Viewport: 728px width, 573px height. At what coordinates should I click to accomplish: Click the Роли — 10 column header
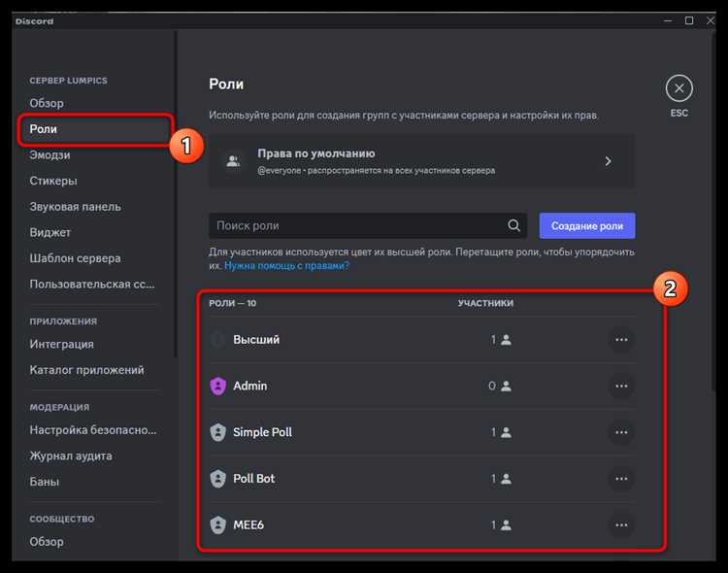click(x=232, y=303)
